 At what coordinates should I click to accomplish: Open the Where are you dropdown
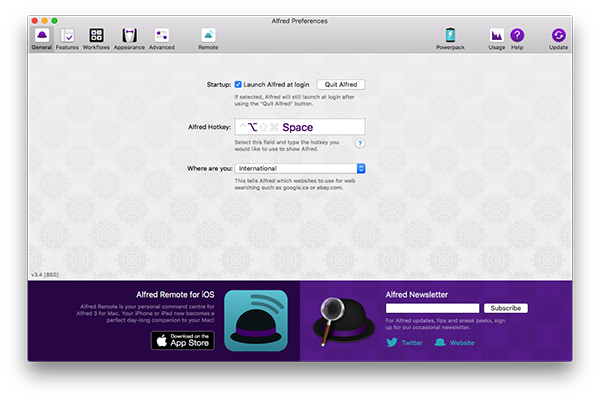pyautogui.click(x=300, y=168)
